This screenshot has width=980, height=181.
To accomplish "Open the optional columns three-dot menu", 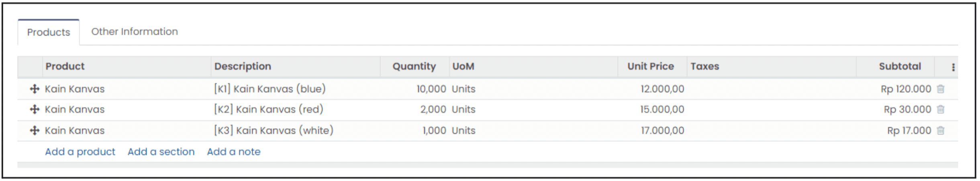I will tap(953, 67).
